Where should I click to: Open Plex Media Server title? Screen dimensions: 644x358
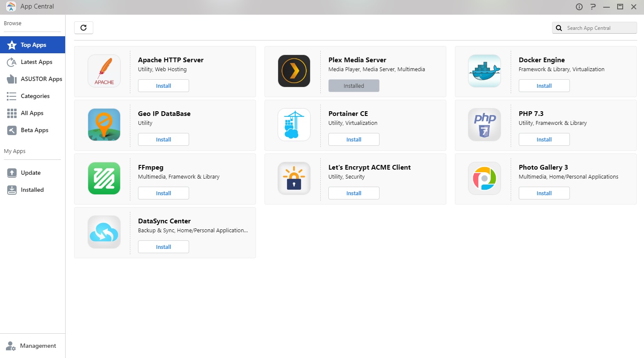357,60
